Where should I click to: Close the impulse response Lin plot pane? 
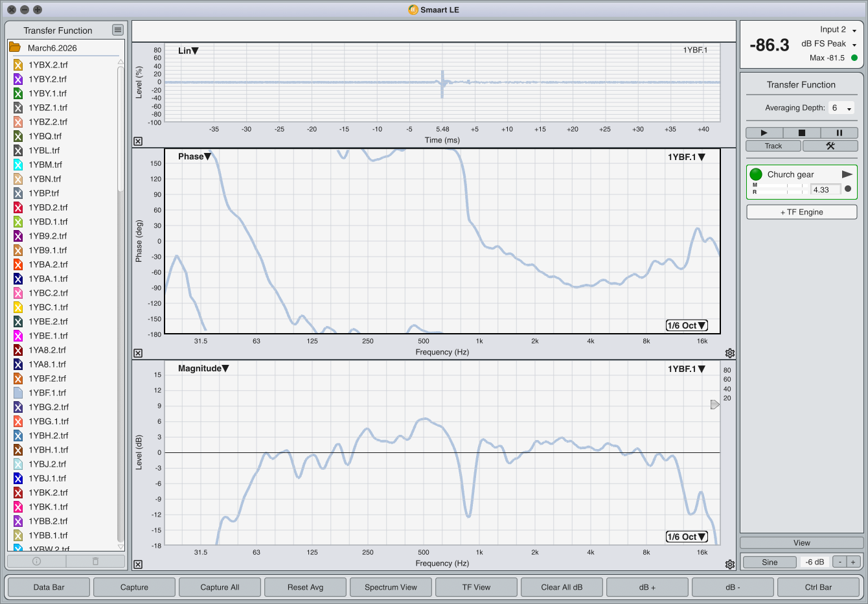(x=138, y=141)
